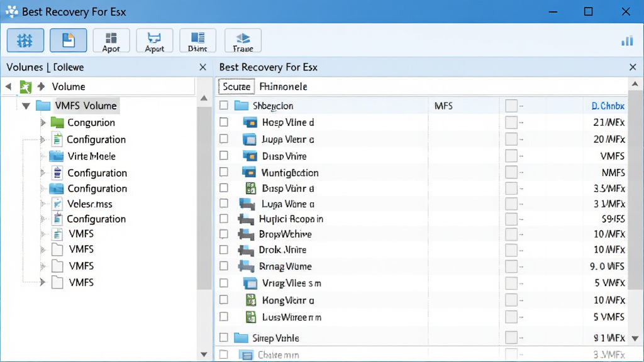Check the Hoep Vline d checkbox
644x362 pixels.
[223, 122]
